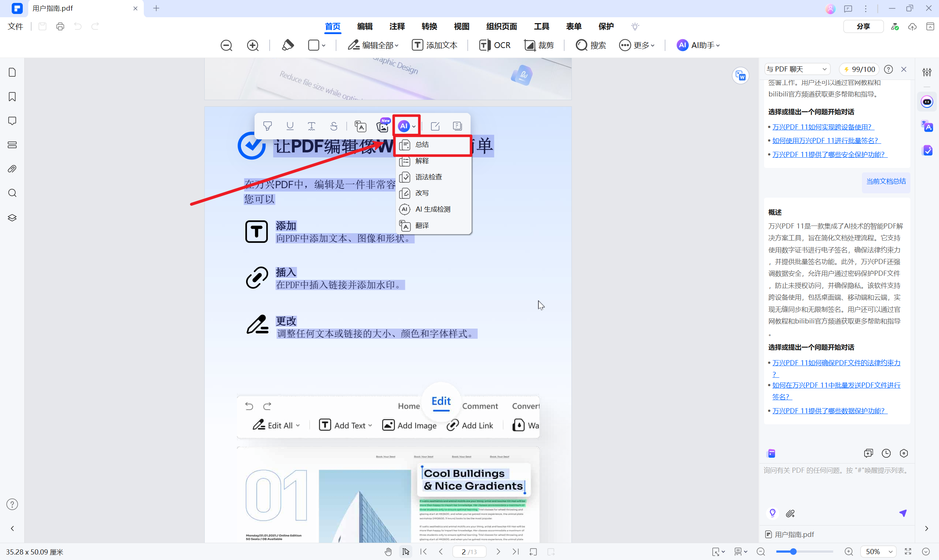Open the layers panel icon

click(12, 218)
